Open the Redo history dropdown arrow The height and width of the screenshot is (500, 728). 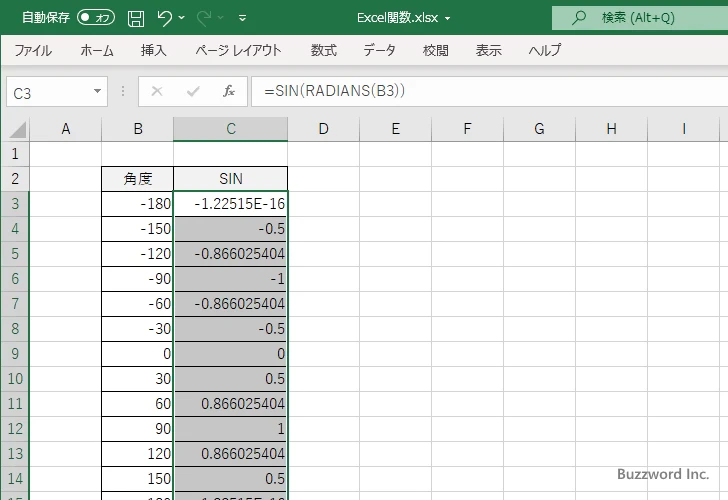[x=221, y=18]
